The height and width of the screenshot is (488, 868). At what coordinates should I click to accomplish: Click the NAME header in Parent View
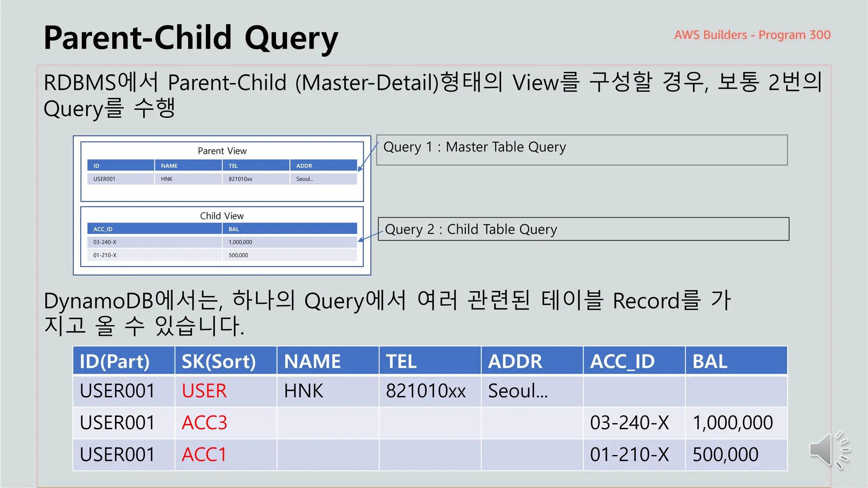[x=189, y=166]
